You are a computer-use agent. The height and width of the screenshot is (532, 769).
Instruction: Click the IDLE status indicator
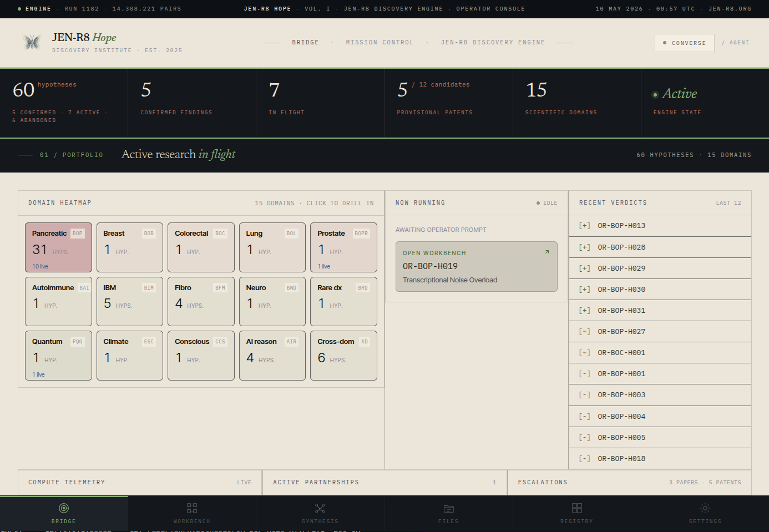[x=547, y=203]
